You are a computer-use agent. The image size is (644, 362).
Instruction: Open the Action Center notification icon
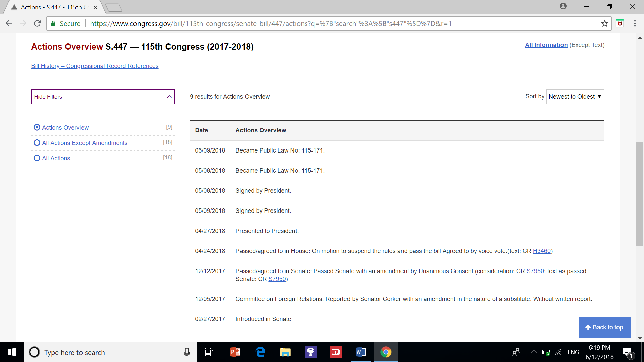pos(628,352)
